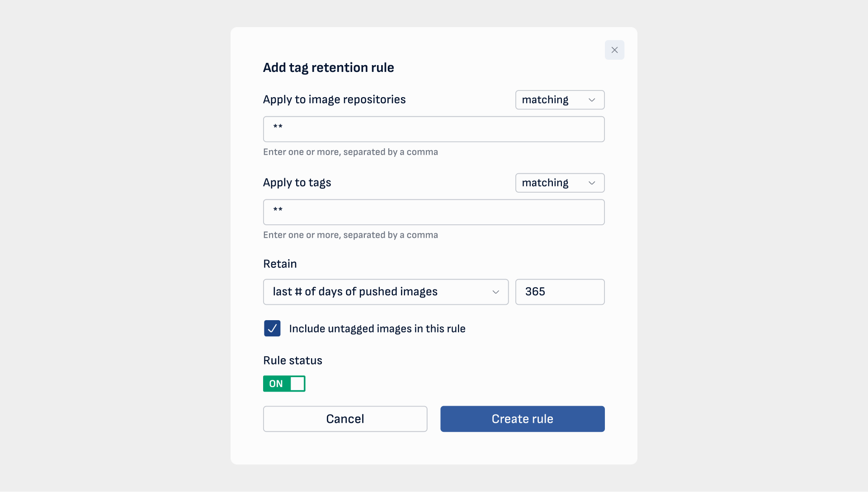Click the 'Retain' section label
Viewport: 868px width, 492px height.
pyautogui.click(x=280, y=264)
